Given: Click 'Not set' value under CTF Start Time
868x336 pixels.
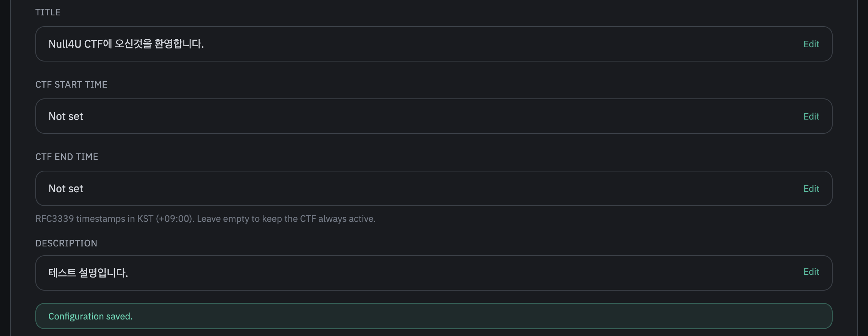Looking at the screenshot, I should pos(66,116).
